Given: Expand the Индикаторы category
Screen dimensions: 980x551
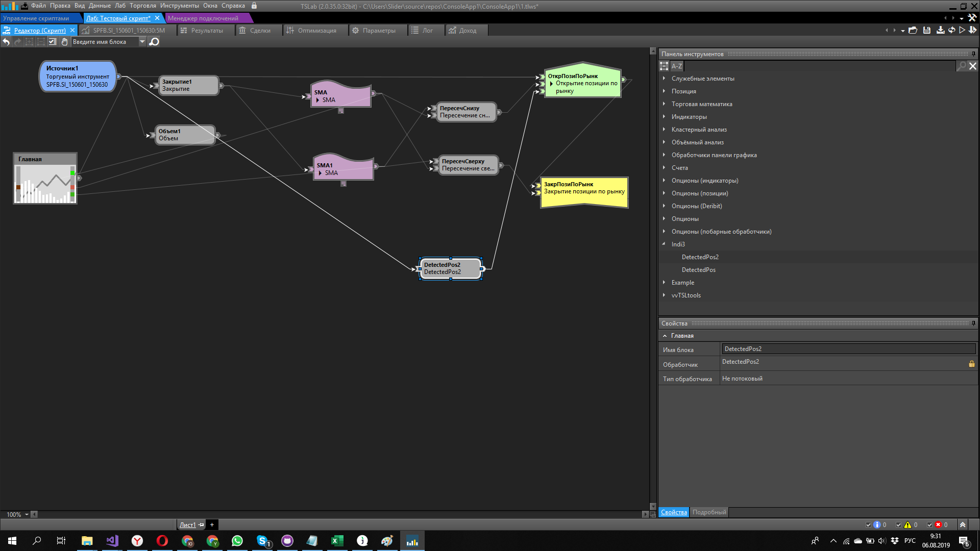Looking at the screenshot, I should tap(664, 117).
